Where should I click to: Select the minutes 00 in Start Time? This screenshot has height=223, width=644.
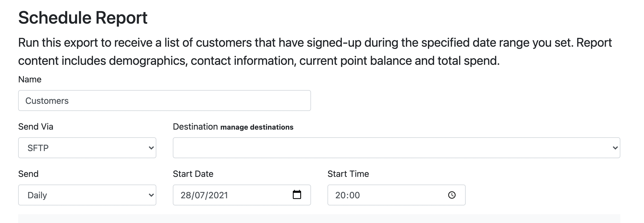pyautogui.click(x=354, y=195)
